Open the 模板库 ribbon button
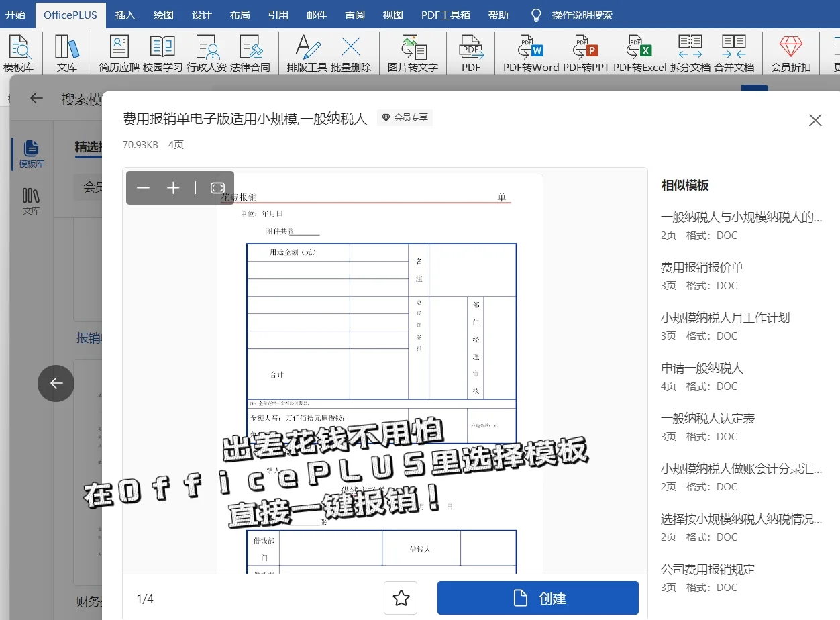 pos(19,53)
